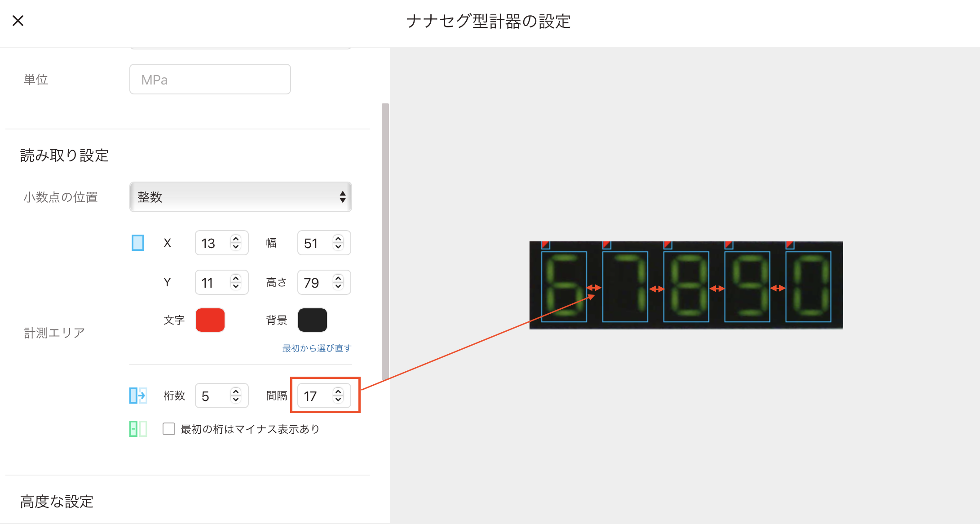Image resolution: width=980 pixels, height=525 pixels.
Task: Click the red corner handle above digit 6
Action: click(546, 245)
